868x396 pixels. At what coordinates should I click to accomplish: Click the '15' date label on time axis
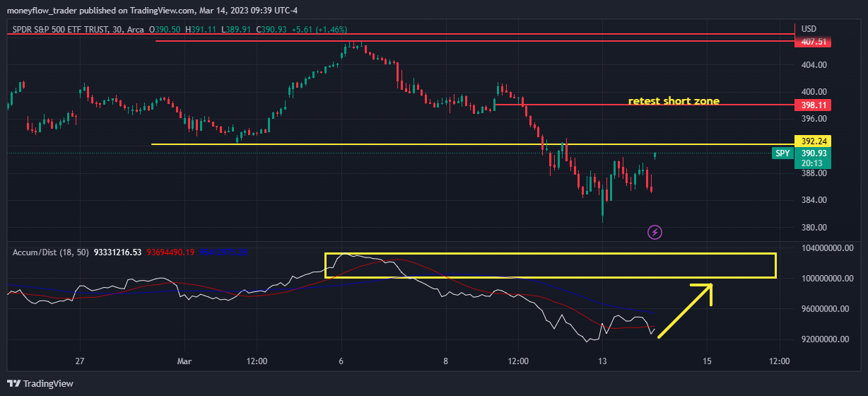coord(707,361)
